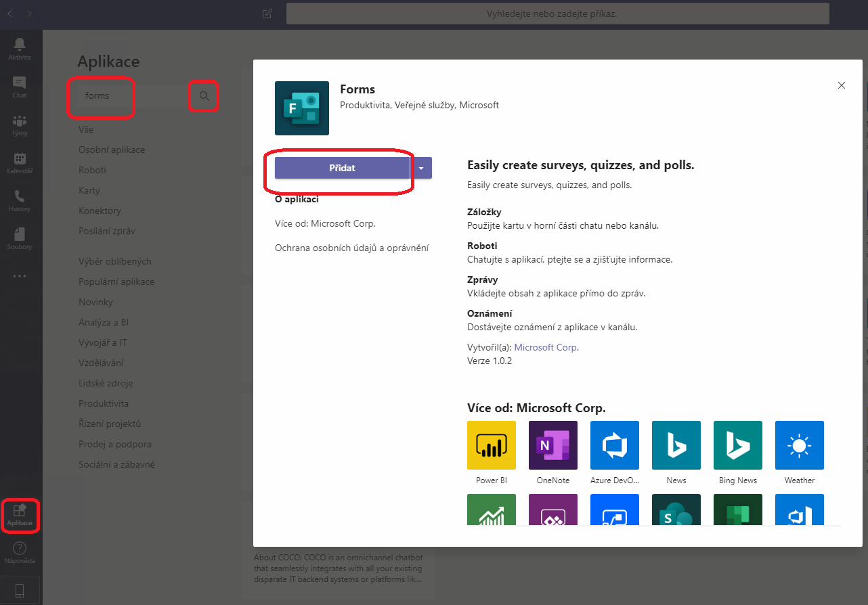Select Osobní aplikace category
The width and height of the screenshot is (868, 605).
click(x=112, y=150)
